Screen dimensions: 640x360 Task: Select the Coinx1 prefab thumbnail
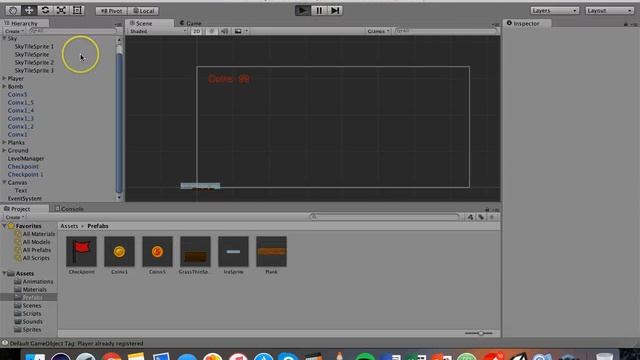(119, 252)
